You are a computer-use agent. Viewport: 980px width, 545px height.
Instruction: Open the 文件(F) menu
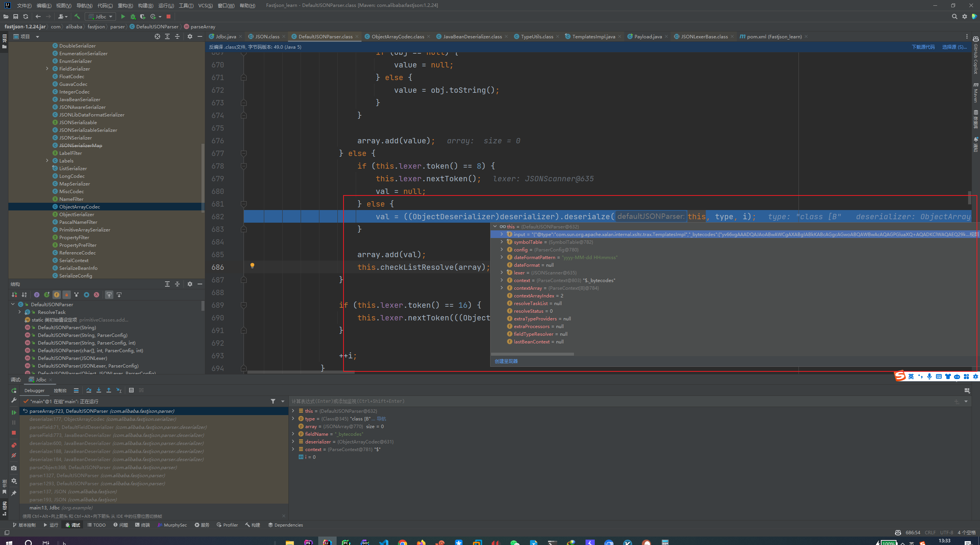tap(24, 5)
